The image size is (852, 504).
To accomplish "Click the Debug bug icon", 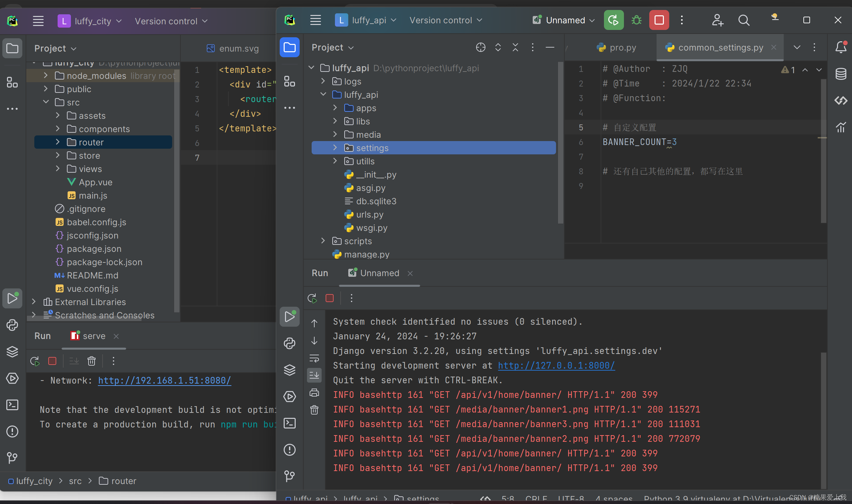I will pyautogui.click(x=636, y=20).
